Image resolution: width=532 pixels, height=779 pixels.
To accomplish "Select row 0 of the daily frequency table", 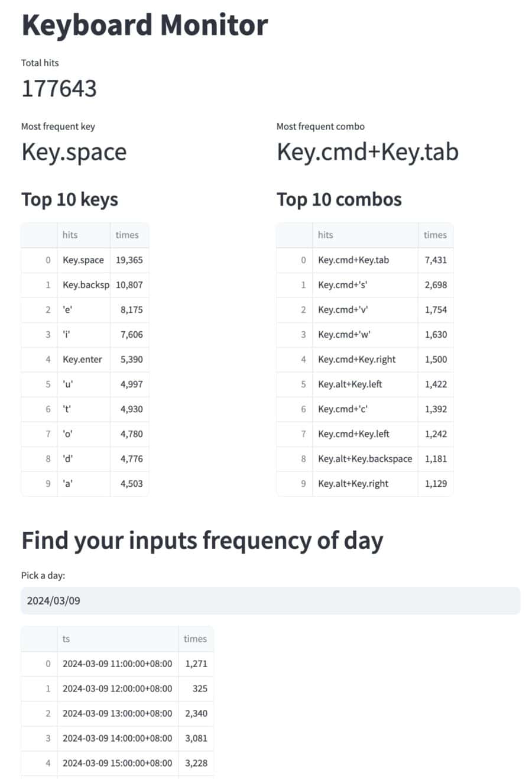I will coord(116,664).
